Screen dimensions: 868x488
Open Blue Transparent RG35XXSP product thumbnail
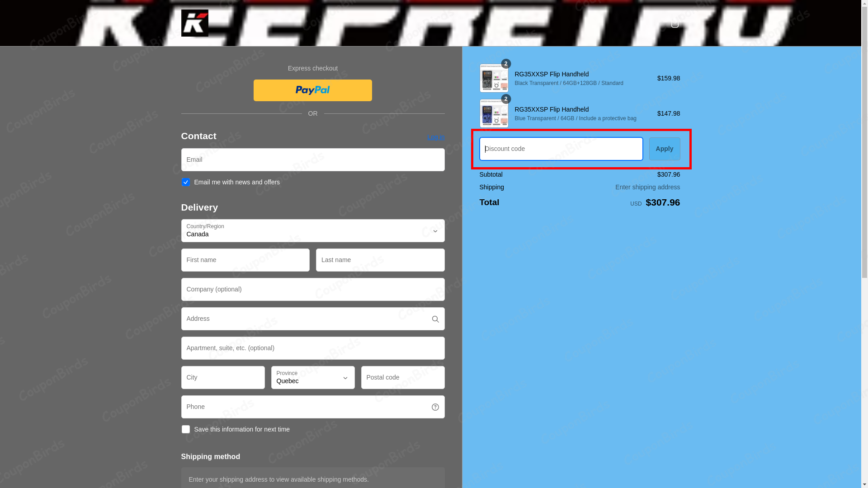[494, 113]
